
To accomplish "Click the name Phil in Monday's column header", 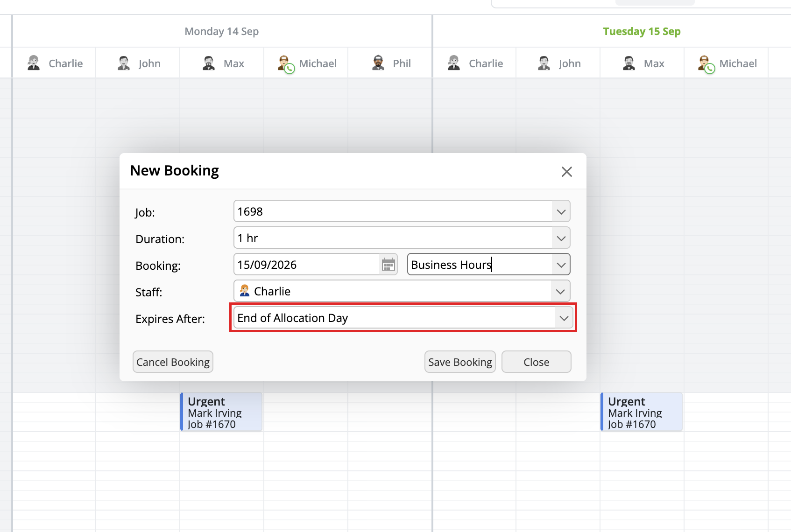I will pos(402,63).
